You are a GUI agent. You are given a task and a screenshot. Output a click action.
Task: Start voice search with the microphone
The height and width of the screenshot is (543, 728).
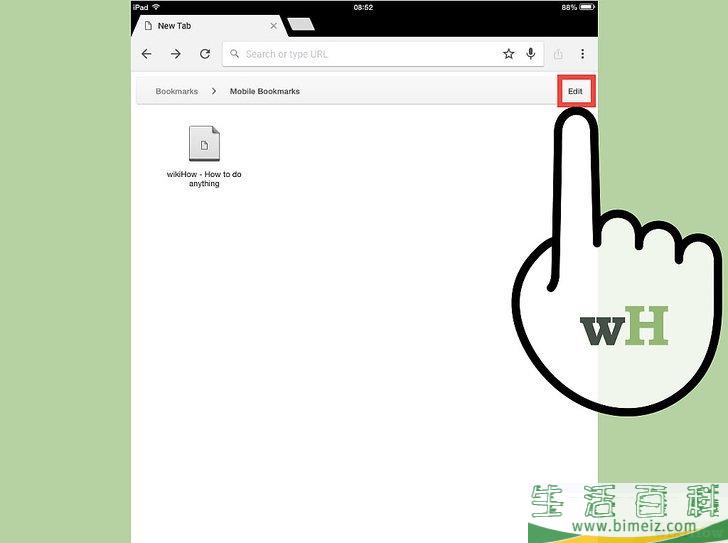(531, 54)
